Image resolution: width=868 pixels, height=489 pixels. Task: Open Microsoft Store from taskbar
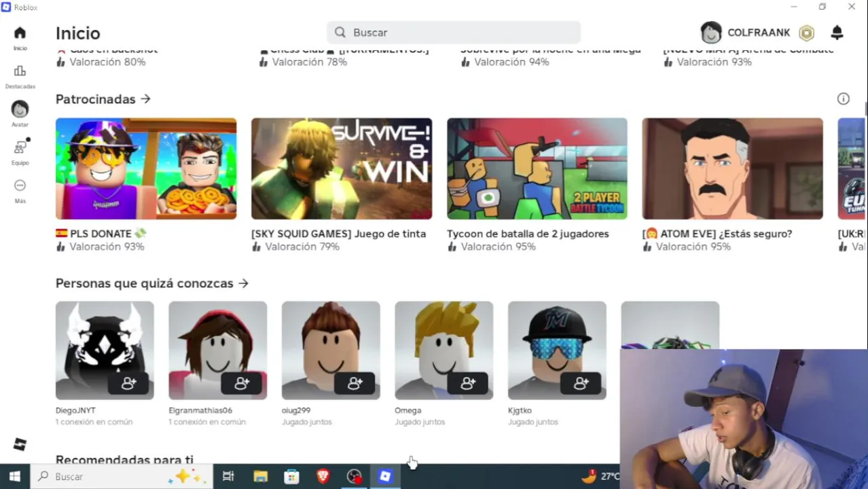tap(291, 477)
